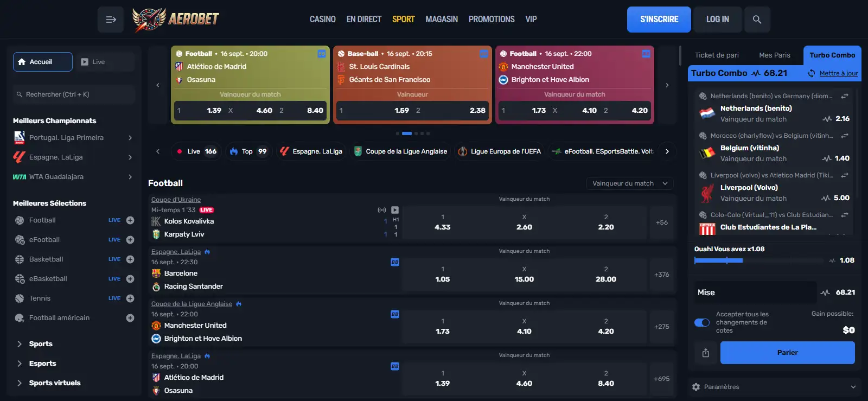Click the Aerobet logo
Viewport: 868px width, 401px height.
click(175, 20)
